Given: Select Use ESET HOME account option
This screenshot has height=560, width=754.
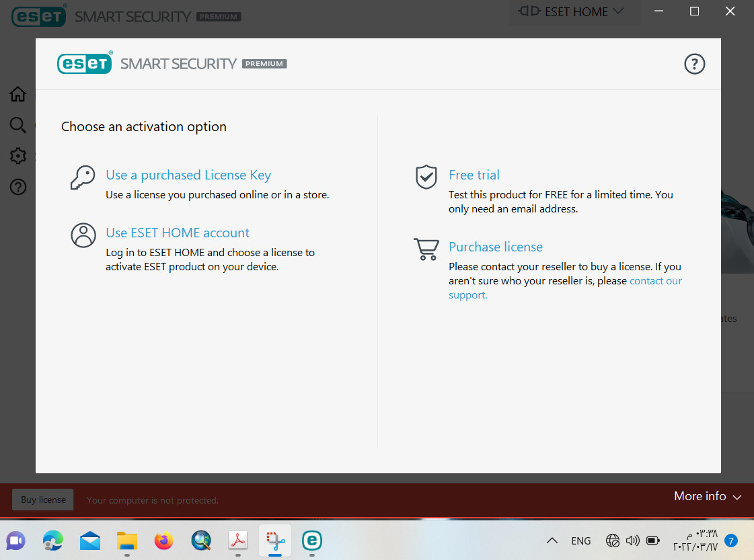Looking at the screenshot, I should [x=178, y=233].
